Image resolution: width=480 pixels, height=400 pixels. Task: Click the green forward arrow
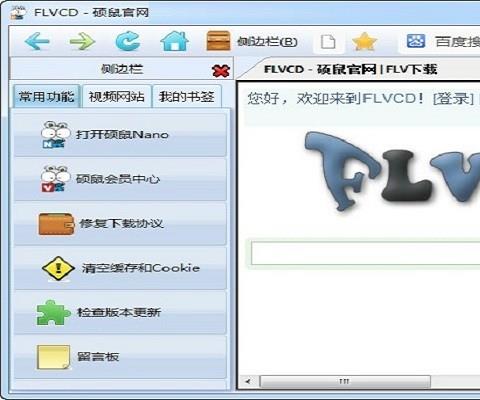point(82,41)
